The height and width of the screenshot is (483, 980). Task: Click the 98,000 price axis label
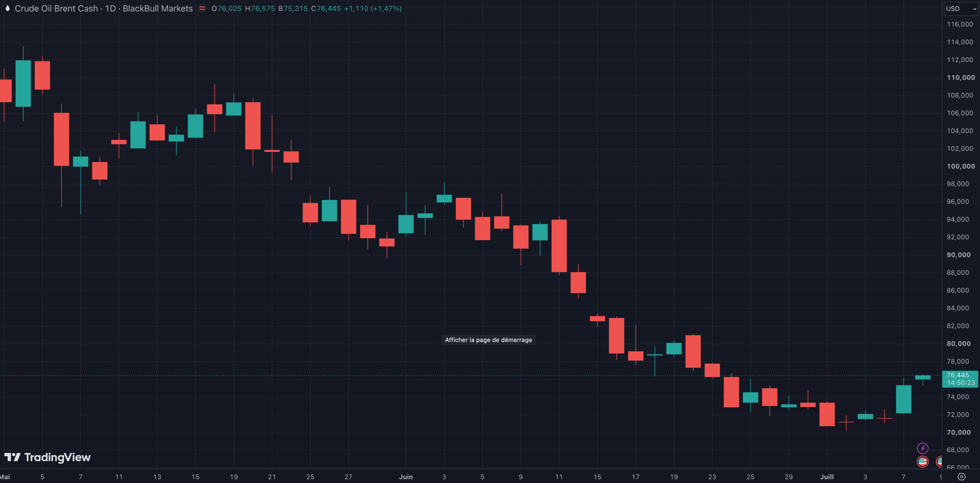pos(958,184)
